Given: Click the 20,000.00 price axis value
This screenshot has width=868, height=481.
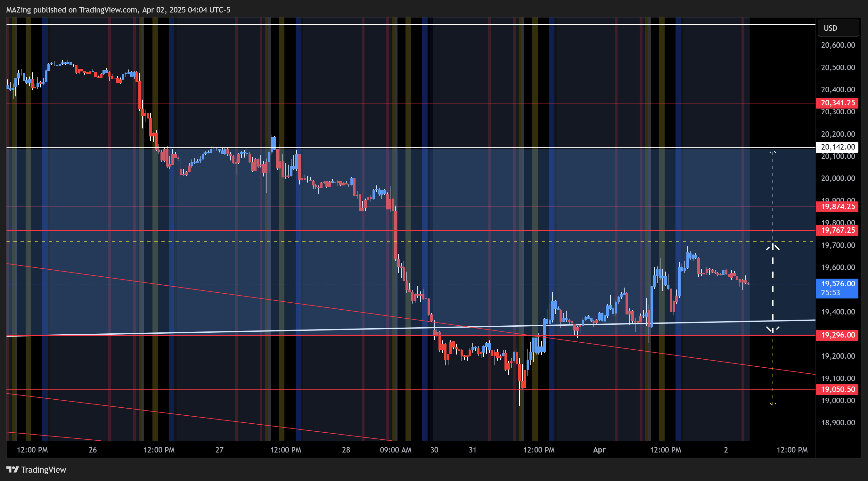Looking at the screenshot, I should click(x=838, y=178).
